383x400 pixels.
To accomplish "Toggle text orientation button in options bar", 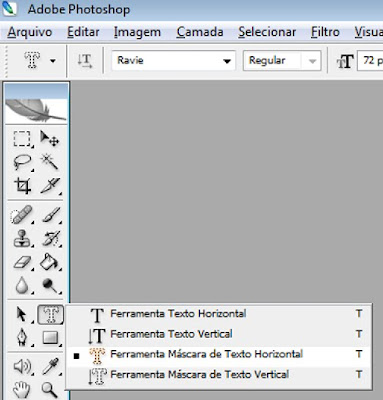I will [x=85, y=61].
